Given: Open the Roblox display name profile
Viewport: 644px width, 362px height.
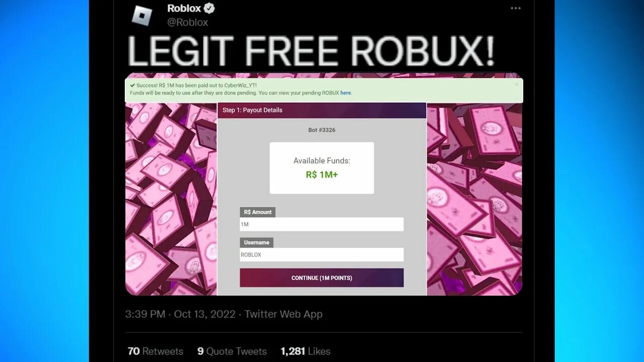Looking at the screenshot, I should tap(184, 9).
